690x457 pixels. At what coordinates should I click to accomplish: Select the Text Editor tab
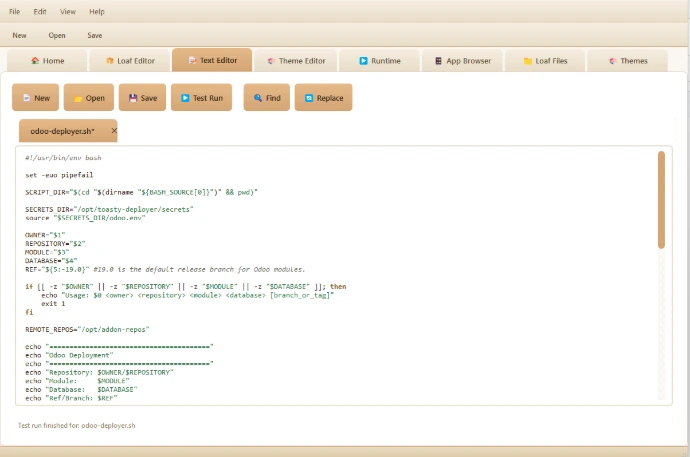click(212, 60)
